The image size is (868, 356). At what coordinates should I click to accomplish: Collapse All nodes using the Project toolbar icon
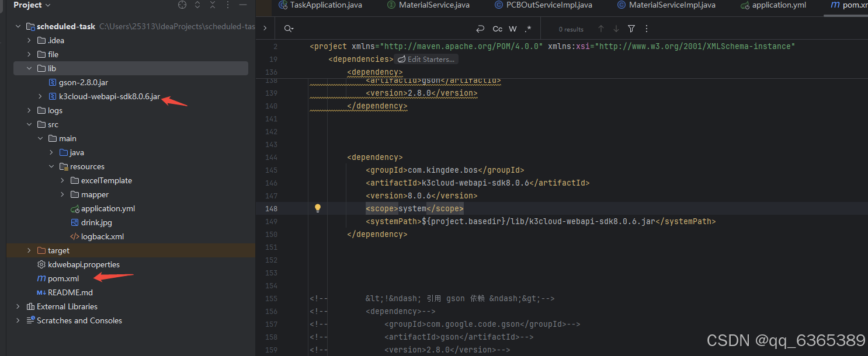tap(212, 5)
